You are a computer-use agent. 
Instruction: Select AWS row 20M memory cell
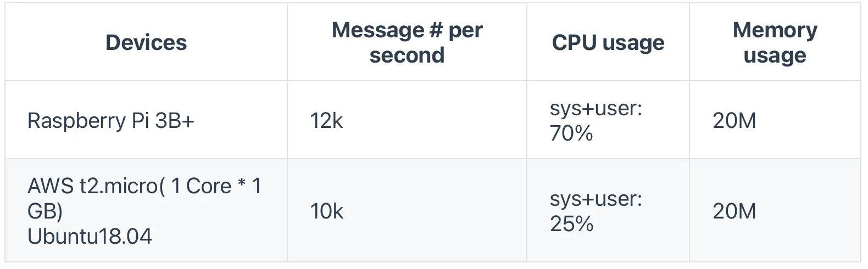click(x=734, y=211)
